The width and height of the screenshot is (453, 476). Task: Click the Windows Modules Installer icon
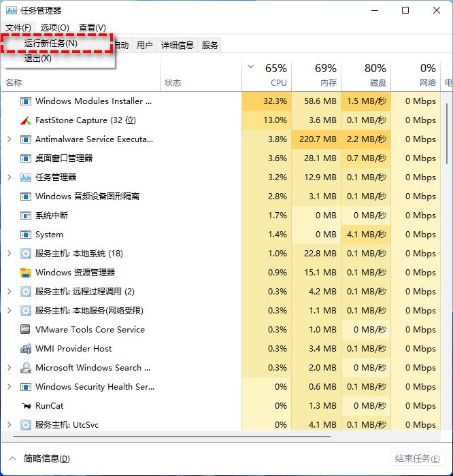pos(26,101)
